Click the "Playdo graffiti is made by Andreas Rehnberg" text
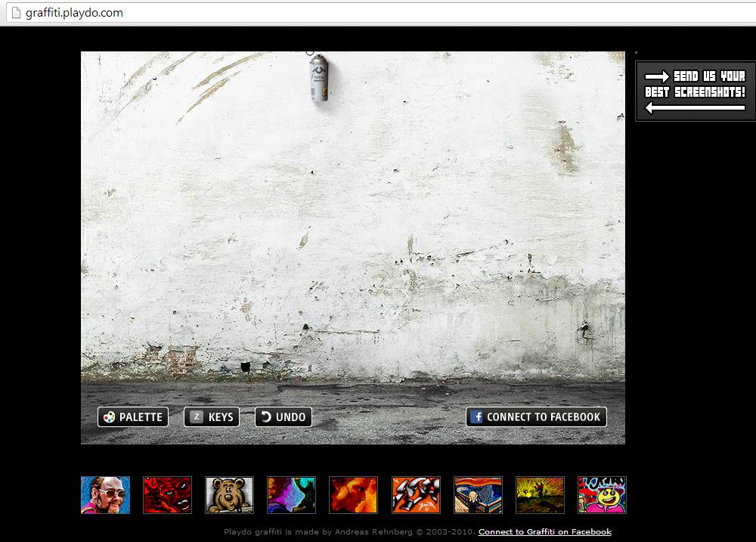Screen dimensions: 756x542 pyautogui.click(x=318, y=532)
